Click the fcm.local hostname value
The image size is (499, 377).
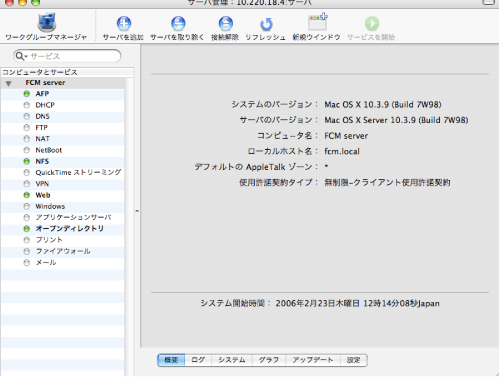[342, 151]
